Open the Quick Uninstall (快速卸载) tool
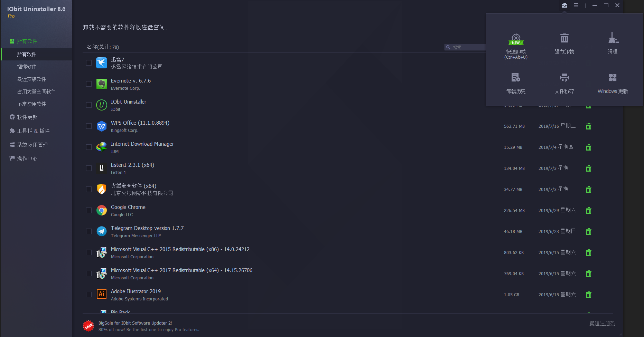644x337 pixels. (x=516, y=46)
